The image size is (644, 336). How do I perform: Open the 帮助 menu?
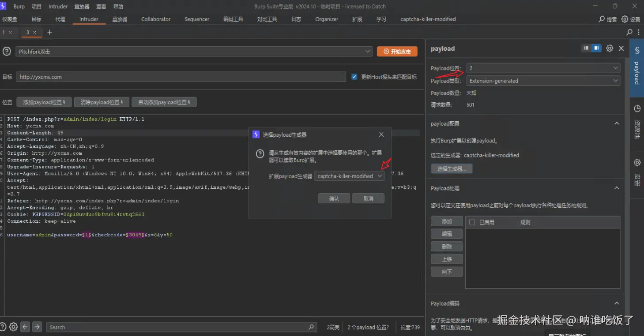pos(118,7)
